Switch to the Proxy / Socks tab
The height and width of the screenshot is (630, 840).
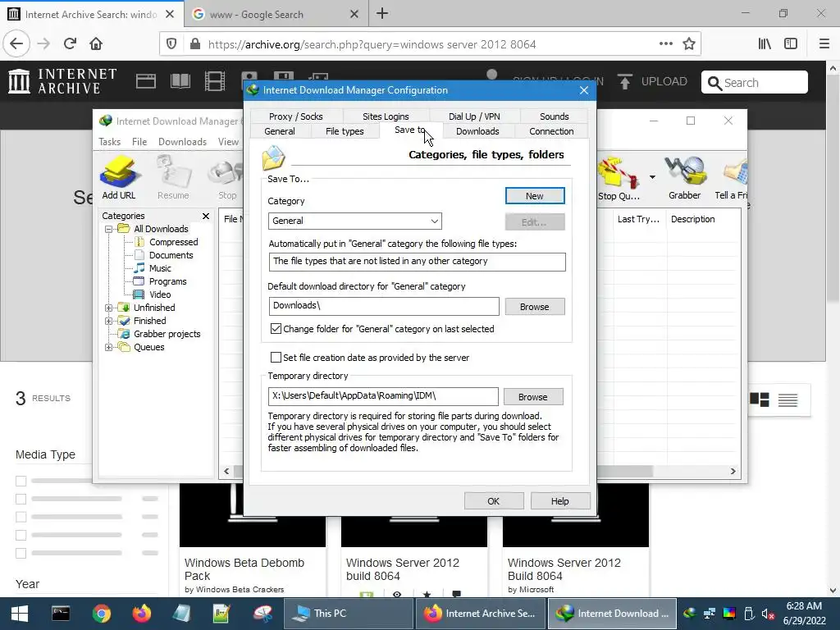[x=295, y=116]
